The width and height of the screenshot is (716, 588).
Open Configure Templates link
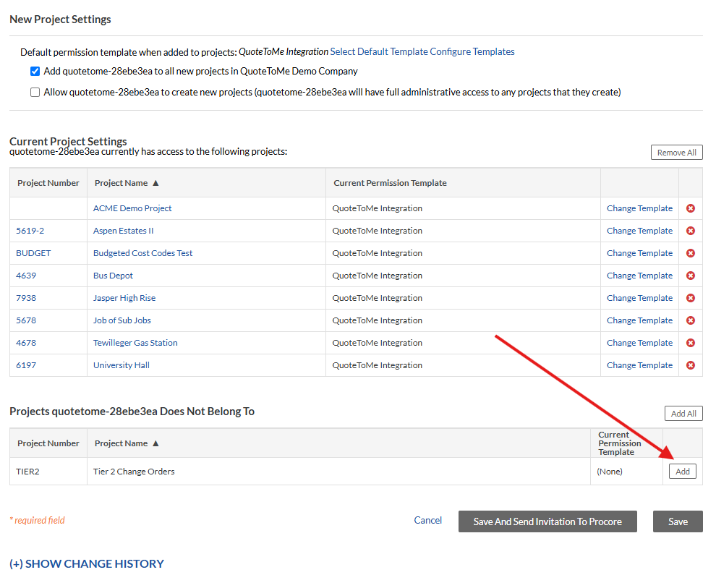[x=472, y=51]
